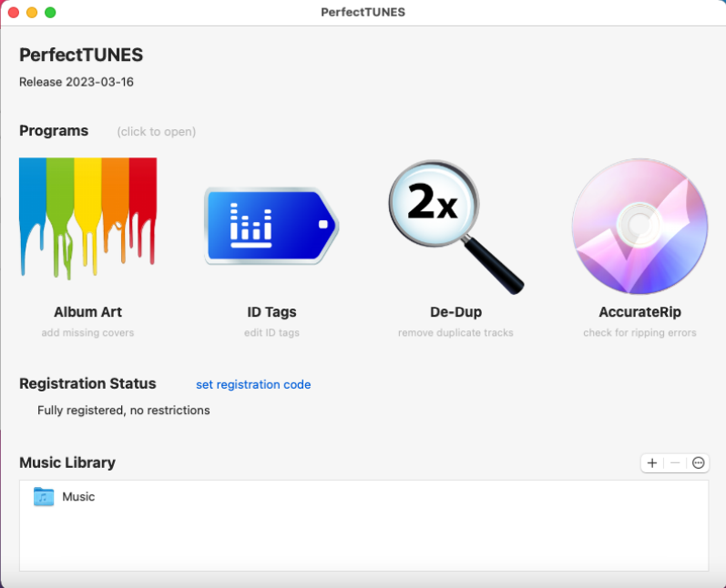This screenshot has width=726, height=588.
Task: Click the De-Dup label
Action: click(x=455, y=312)
